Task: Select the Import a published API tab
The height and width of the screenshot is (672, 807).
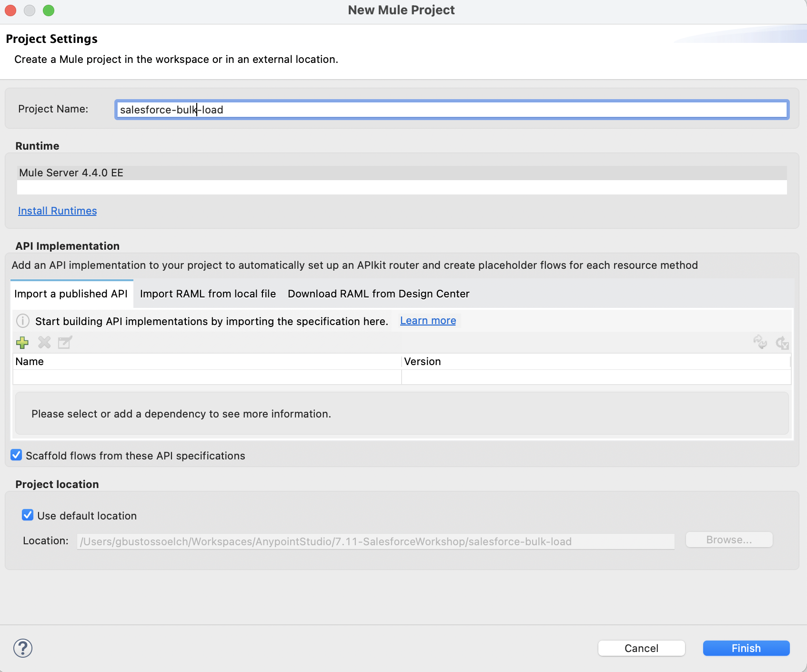Action: click(x=71, y=294)
